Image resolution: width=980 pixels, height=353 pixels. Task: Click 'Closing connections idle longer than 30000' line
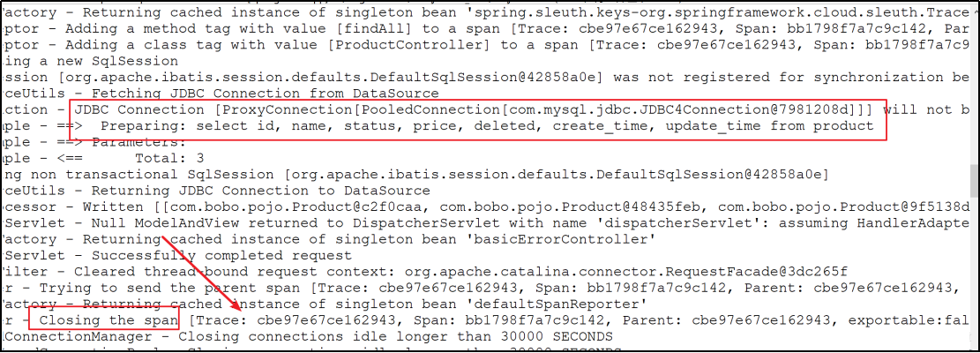click(306, 337)
